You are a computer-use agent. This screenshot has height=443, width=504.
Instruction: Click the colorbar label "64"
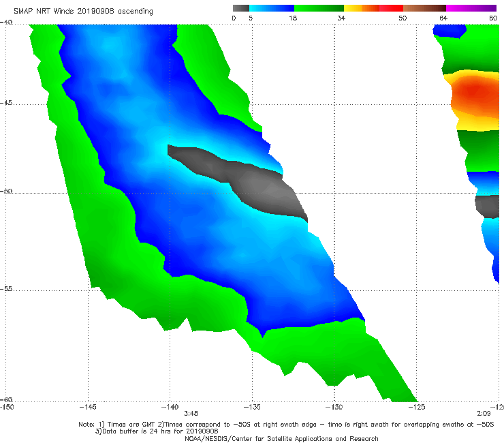click(443, 18)
